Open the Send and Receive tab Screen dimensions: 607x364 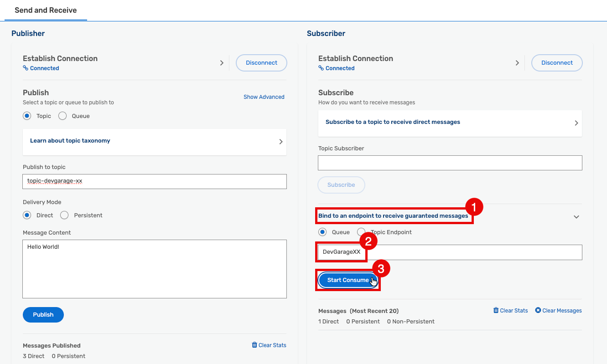46,10
